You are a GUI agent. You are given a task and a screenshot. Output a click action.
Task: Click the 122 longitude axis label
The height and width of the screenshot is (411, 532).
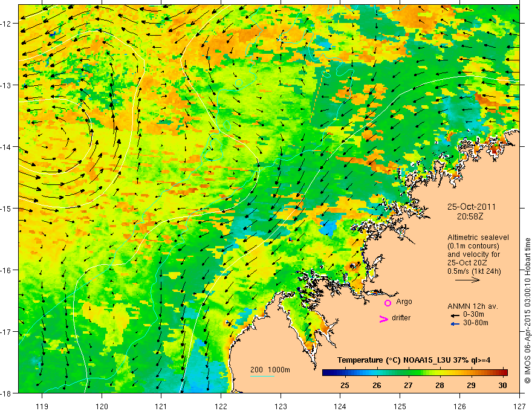tap(221, 407)
